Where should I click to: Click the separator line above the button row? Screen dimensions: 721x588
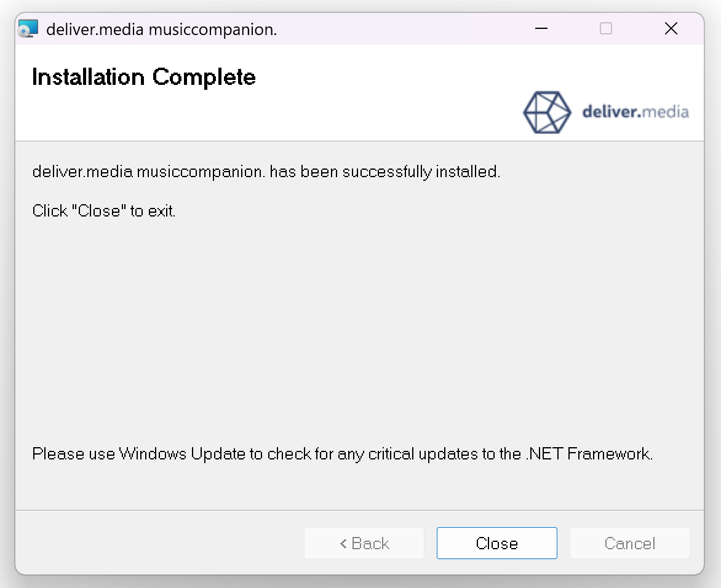tap(360, 510)
